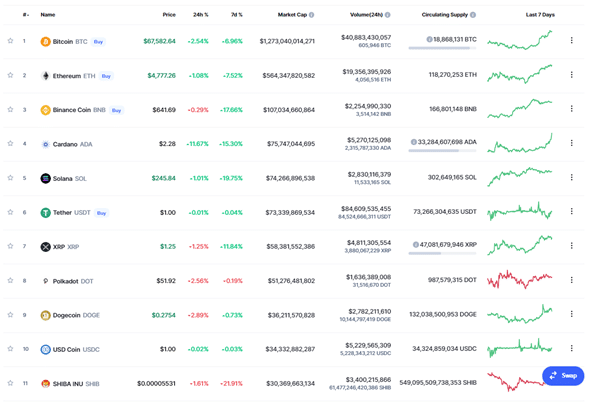Image resolution: width=589 pixels, height=404 pixels.
Task: Click the Buy button next to Binance Coin
Action: coord(116,110)
